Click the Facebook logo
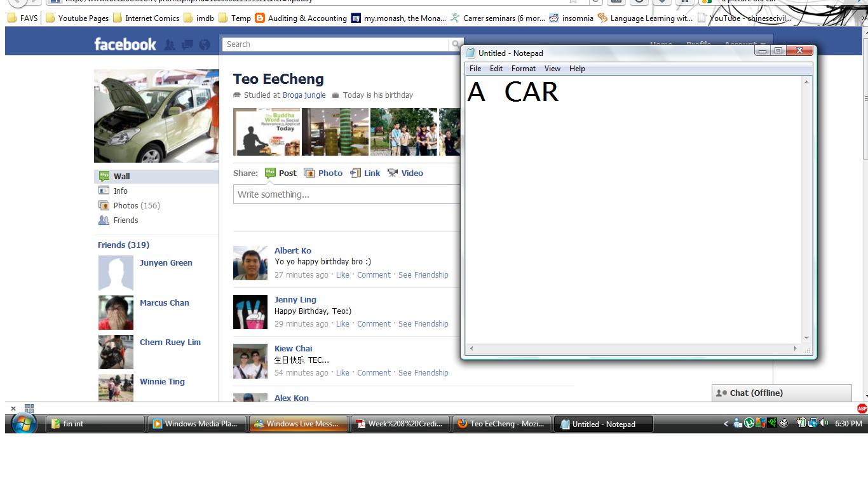The width and height of the screenshot is (868, 488). pyautogui.click(x=125, y=44)
